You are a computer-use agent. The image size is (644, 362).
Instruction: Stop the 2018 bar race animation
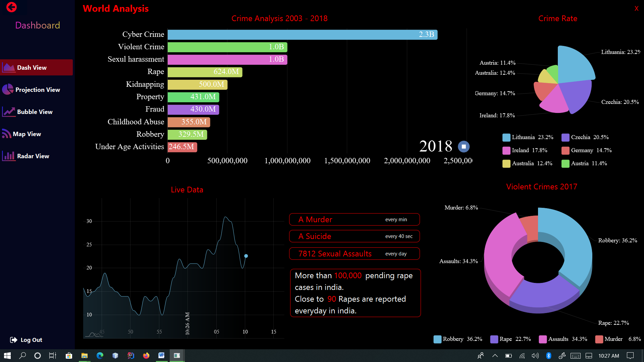point(464,146)
